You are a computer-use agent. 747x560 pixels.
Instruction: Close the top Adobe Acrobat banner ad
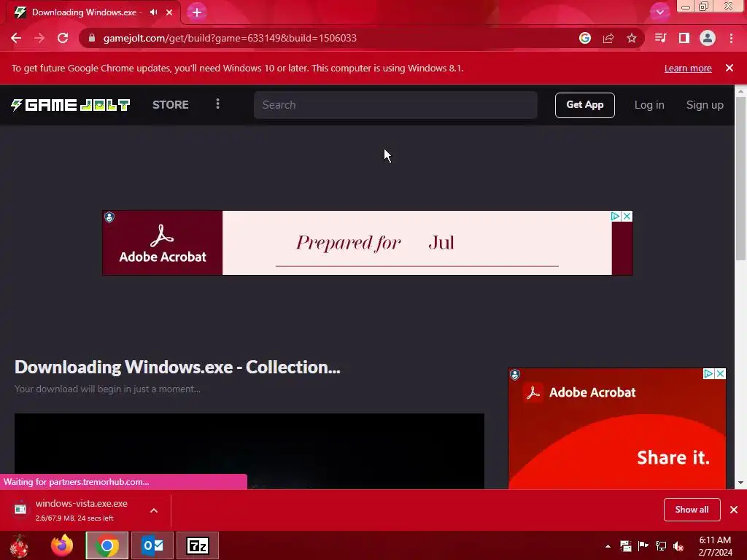(627, 216)
